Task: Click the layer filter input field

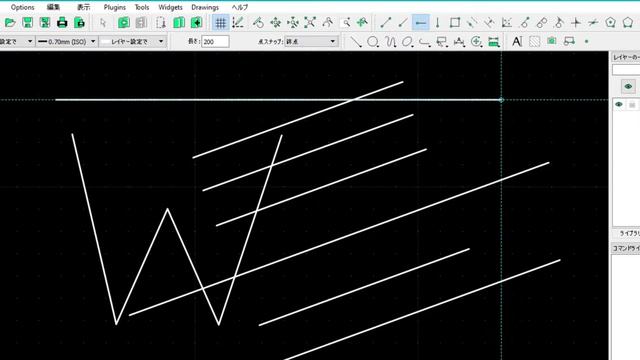Action: point(626,70)
